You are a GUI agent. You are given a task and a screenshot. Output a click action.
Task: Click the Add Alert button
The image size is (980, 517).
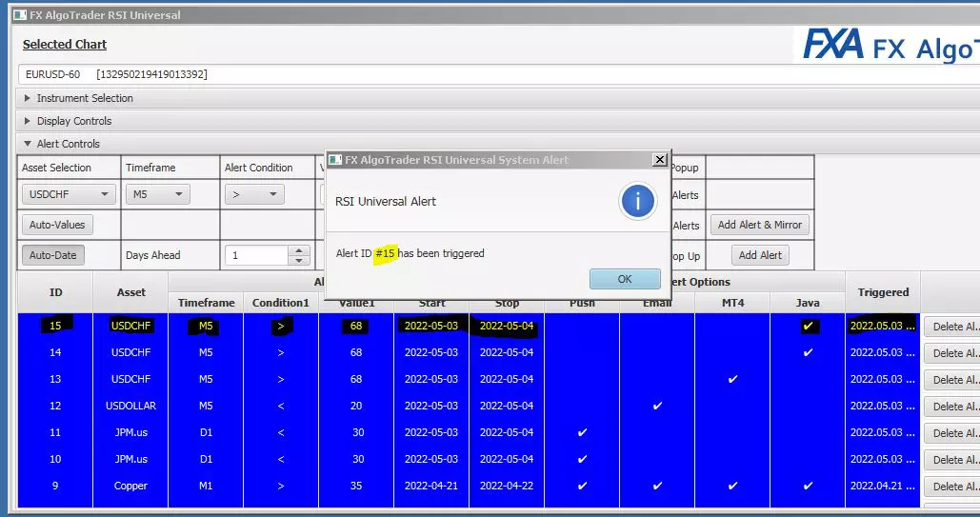tap(760, 255)
